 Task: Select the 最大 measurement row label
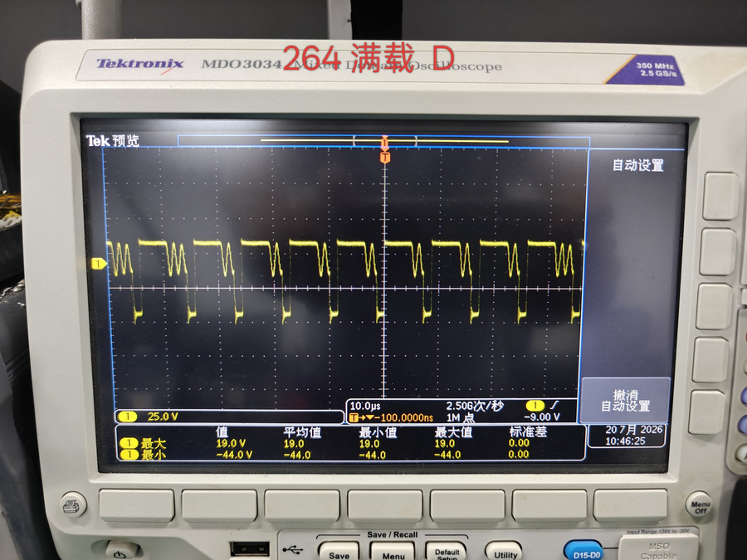click(154, 443)
